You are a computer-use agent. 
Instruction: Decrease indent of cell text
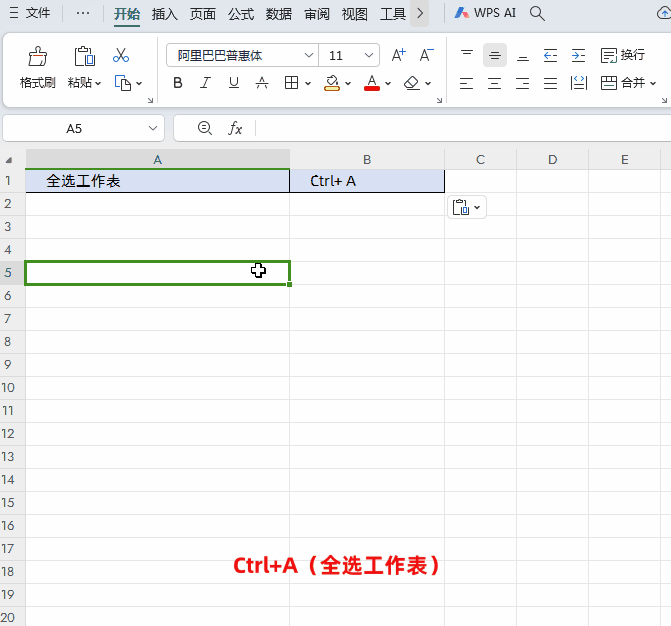550,55
